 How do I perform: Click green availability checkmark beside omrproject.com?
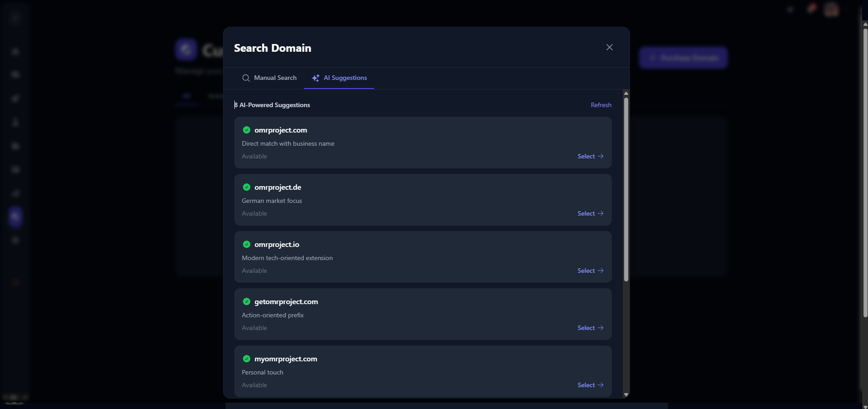coord(246,130)
